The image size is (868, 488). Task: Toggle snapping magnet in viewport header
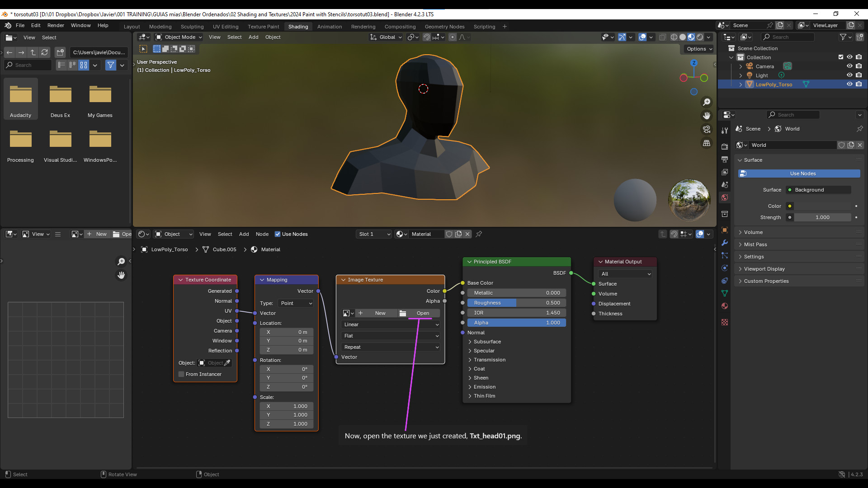[x=426, y=37]
